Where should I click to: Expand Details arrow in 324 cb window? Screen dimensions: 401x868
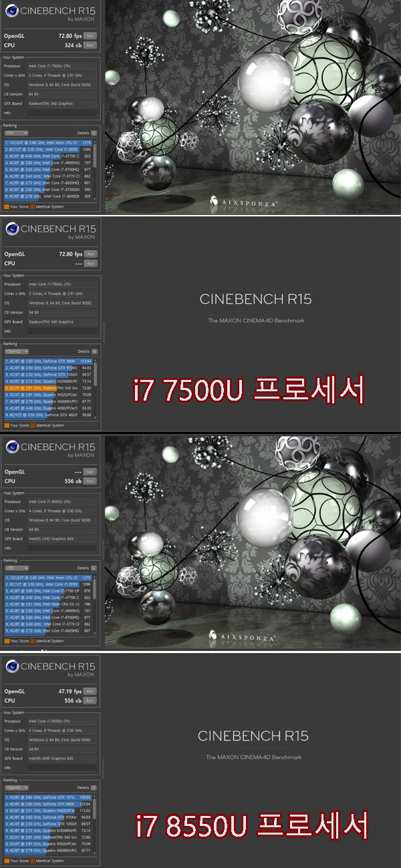coord(94,133)
